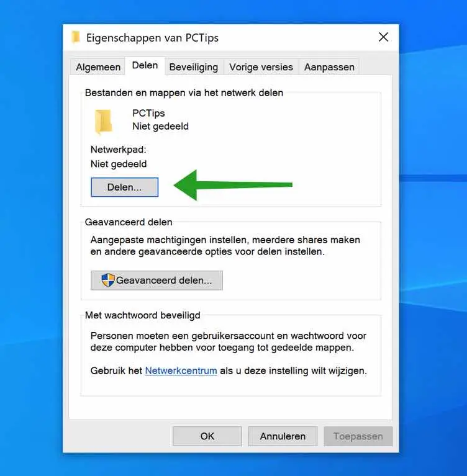Open the Beveiliging tab
The image size is (467, 476).
(x=194, y=67)
